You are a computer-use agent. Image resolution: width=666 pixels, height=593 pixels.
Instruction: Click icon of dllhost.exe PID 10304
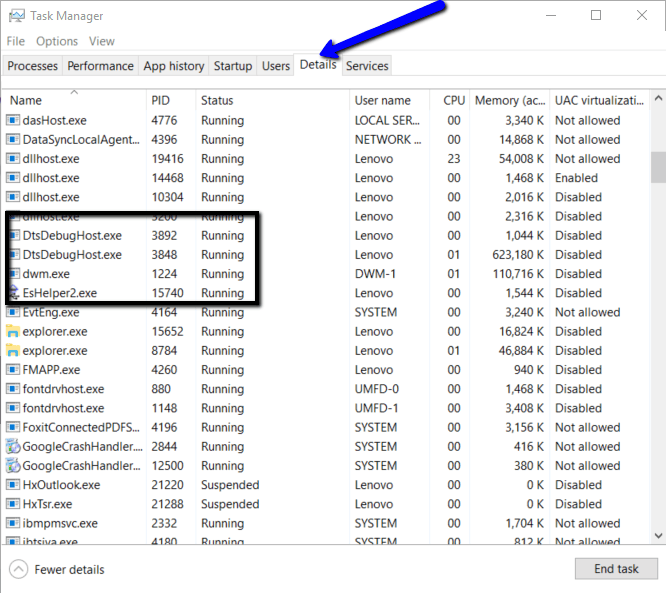(13, 197)
